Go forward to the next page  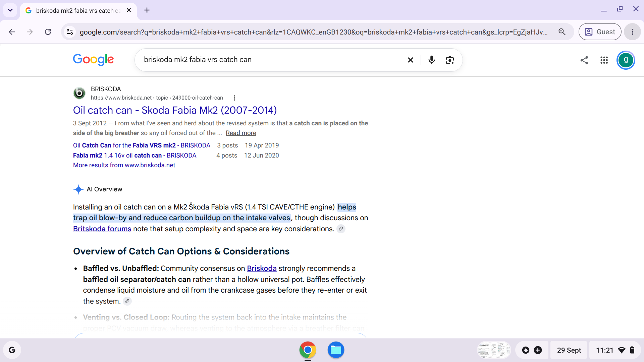pos(30,32)
